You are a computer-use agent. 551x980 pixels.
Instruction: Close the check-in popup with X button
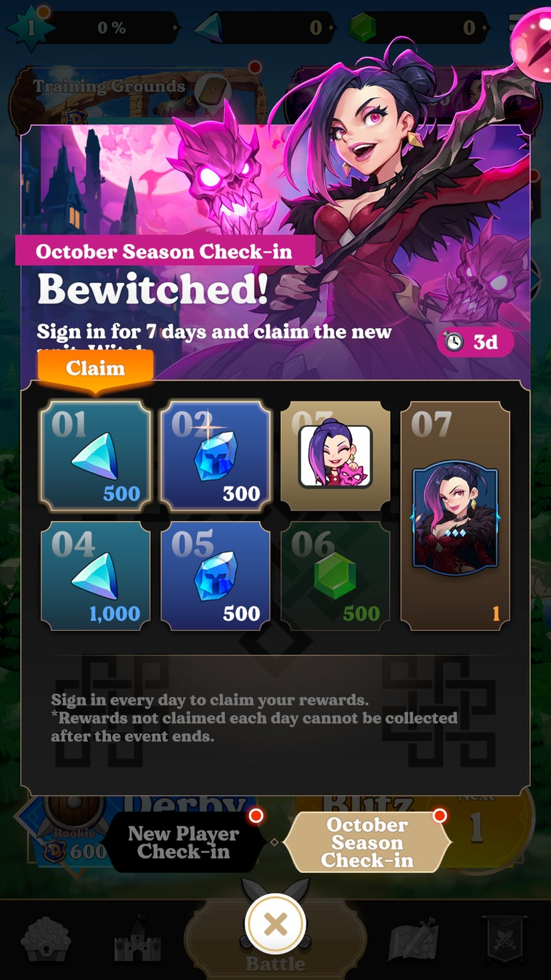tap(275, 924)
